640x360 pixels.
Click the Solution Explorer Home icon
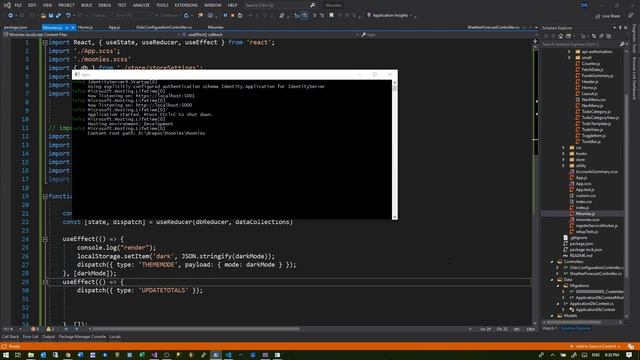click(560, 36)
